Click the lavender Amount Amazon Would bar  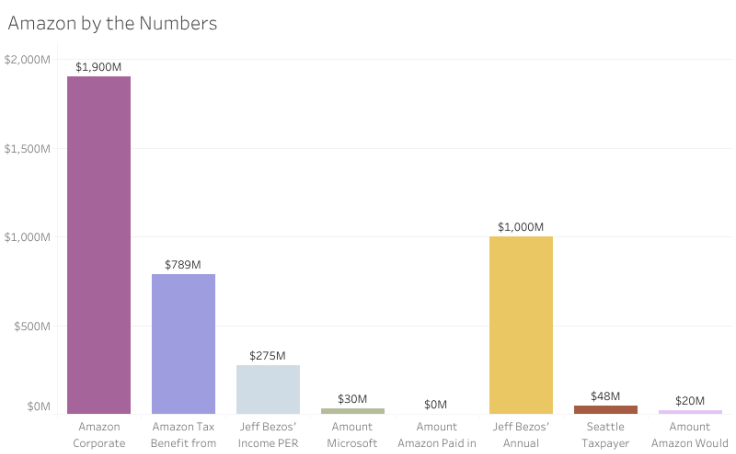(690, 412)
